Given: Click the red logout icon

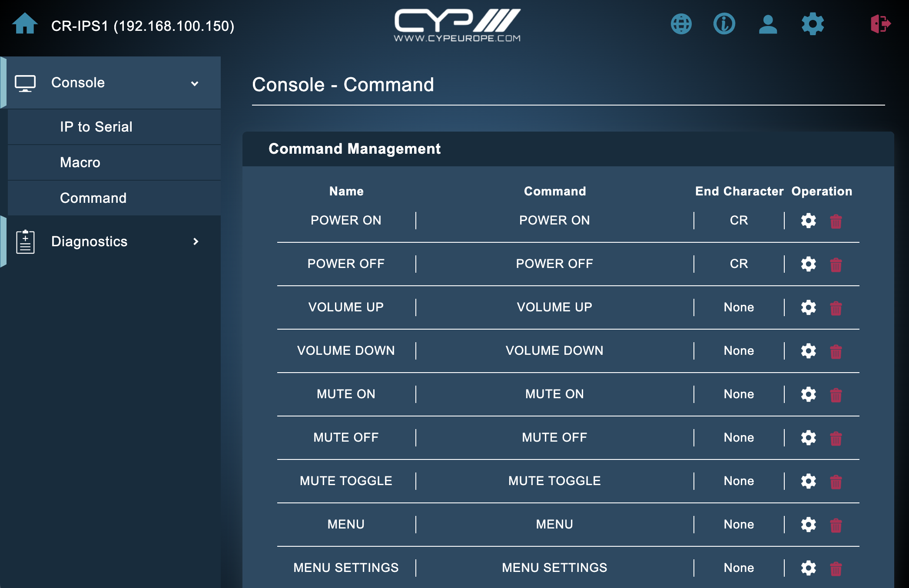Looking at the screenshot, I should pyautogui.click(x=880, y=24).
